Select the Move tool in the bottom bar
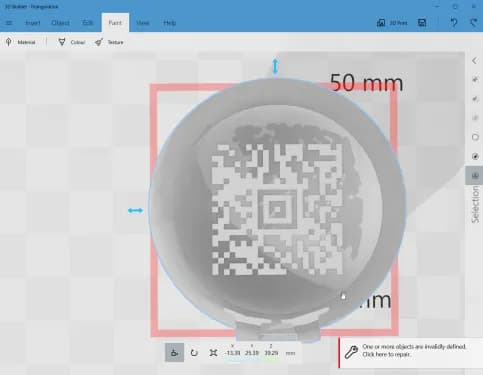 [174, 353]
